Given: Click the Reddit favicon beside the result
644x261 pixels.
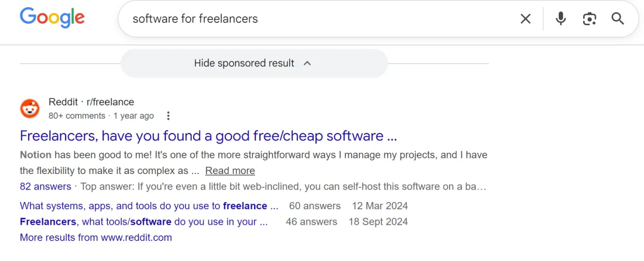Looking at the screenshot, I should coord(30,109).
